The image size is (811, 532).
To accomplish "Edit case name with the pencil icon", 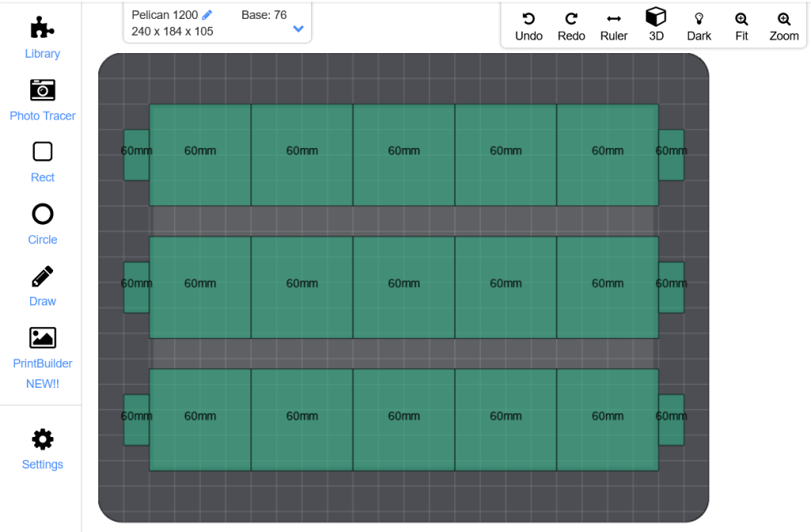I will pyautogui.click(x=208, y=15).
